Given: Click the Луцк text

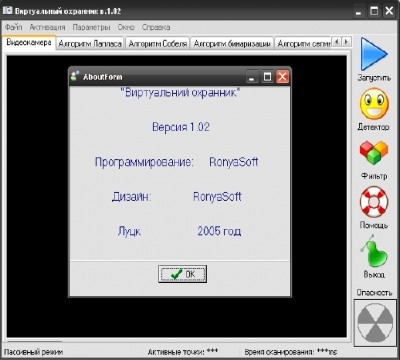Looking at the screenshot, I should click(129, 231).
